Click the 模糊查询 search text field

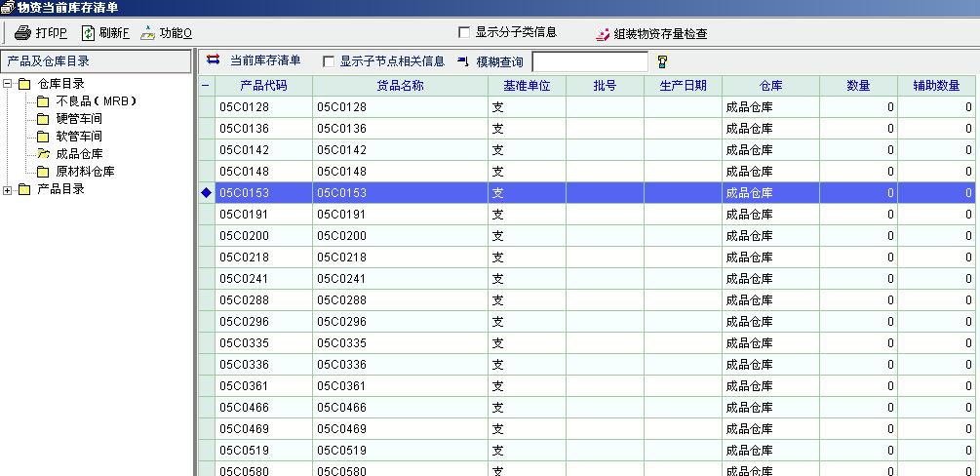[x=589, y=61]
